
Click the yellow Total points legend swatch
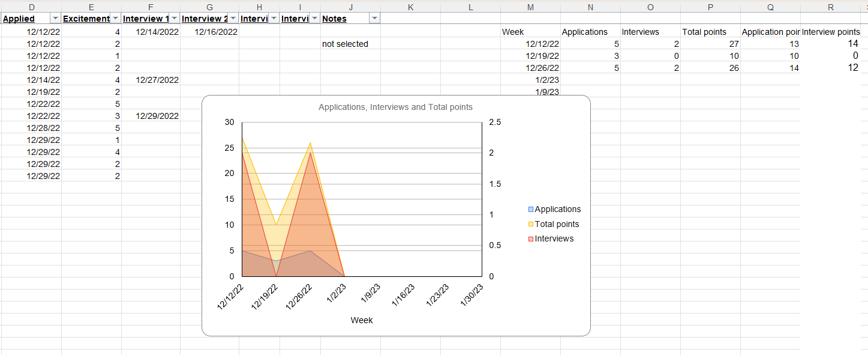click(x=531, y=224)
